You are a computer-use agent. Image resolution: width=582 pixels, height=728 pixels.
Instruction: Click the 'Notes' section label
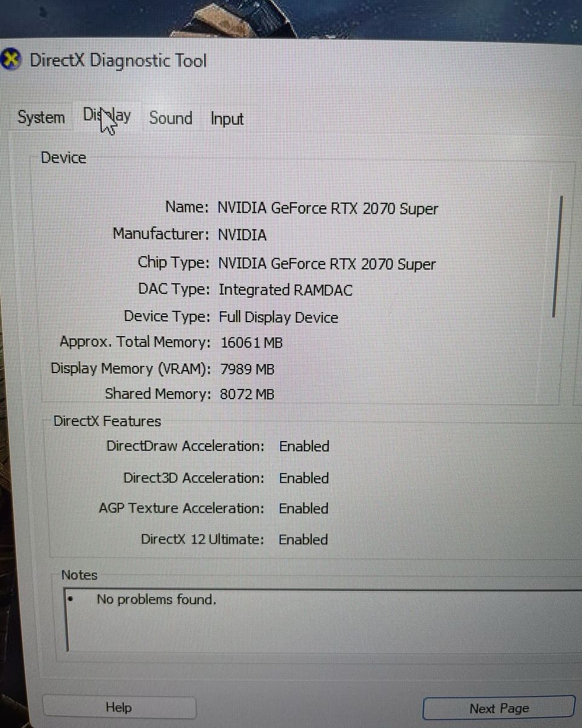click(79, 575)
